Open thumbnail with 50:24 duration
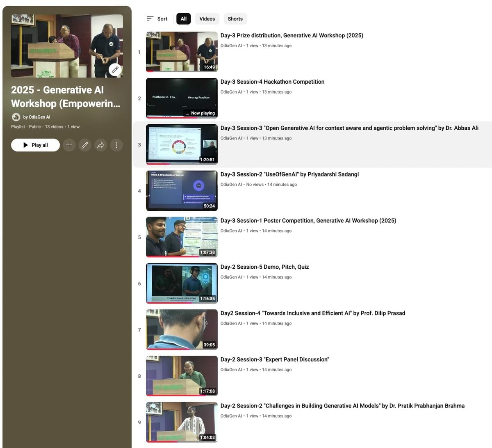This screenshot has height=448, width=492. click(x=182, y=191)
